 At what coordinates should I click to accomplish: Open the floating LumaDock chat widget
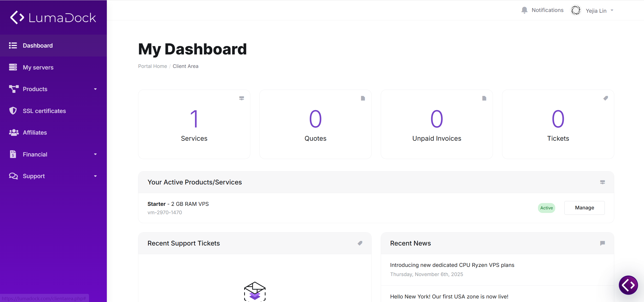coord(628,285)
